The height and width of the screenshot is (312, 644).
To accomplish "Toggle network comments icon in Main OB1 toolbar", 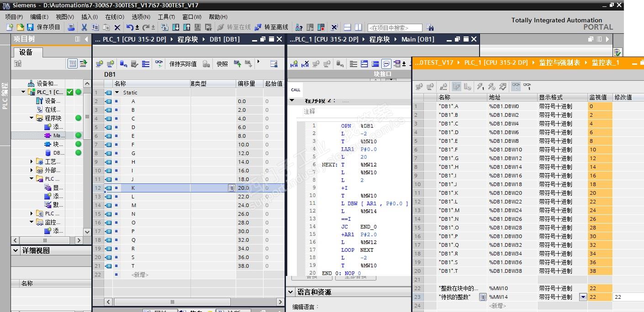I will coord(386,64).
